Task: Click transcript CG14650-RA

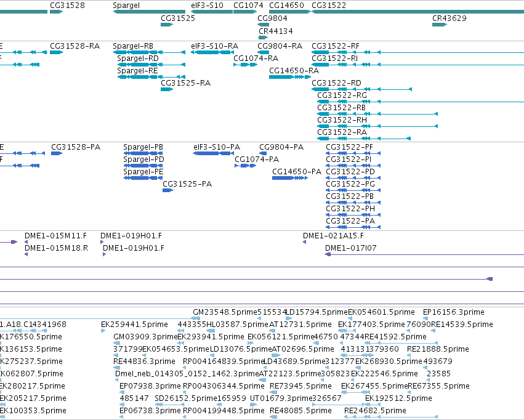Action: [x=290, y=77]
